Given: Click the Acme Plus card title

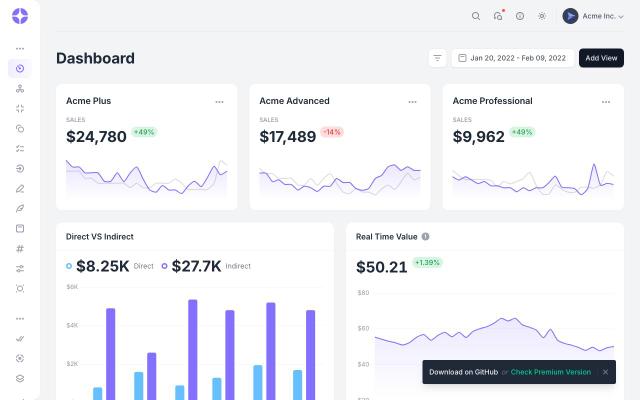Looking at the screenshot, I should (89, 101).
